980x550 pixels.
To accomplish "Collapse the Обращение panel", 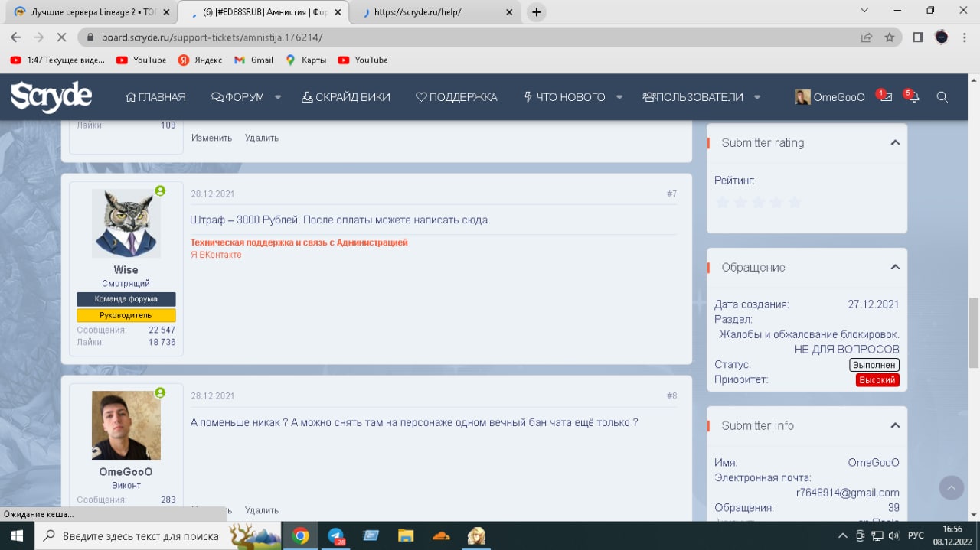I will (894, 268).
